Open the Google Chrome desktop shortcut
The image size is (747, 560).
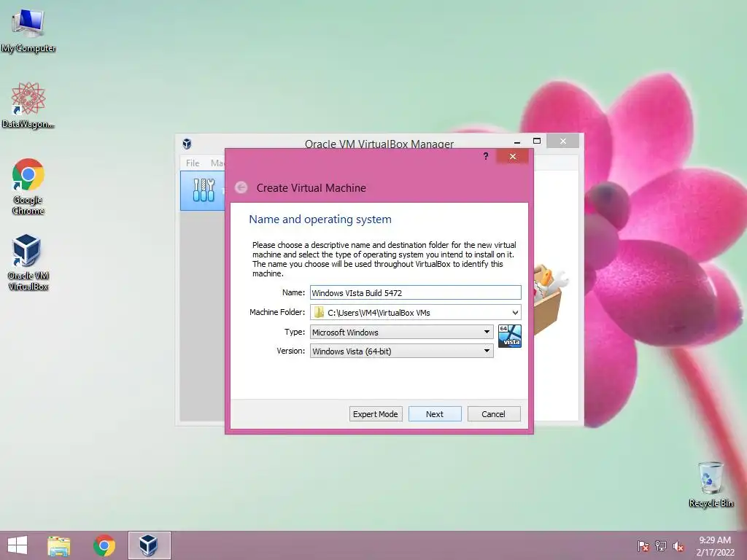tap(28, 186)
